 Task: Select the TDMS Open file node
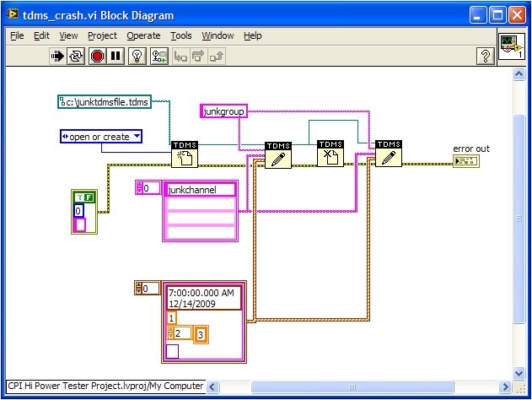[x=184, y=154]
